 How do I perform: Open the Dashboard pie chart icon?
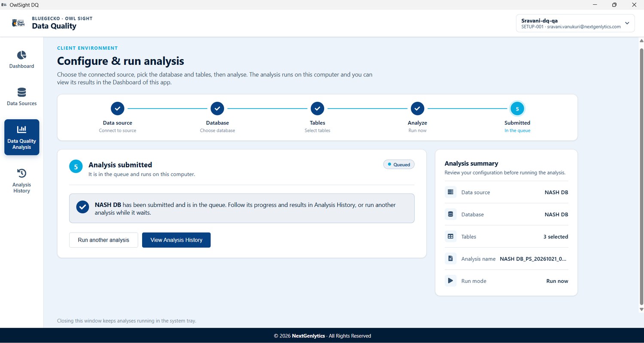click(x=21, y=55)
